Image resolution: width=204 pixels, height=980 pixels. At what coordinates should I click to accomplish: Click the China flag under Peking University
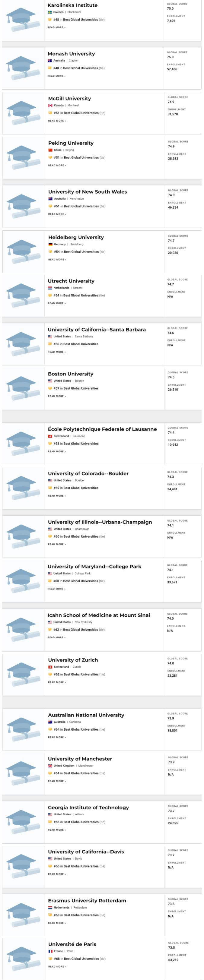click(x=50, y=150)
